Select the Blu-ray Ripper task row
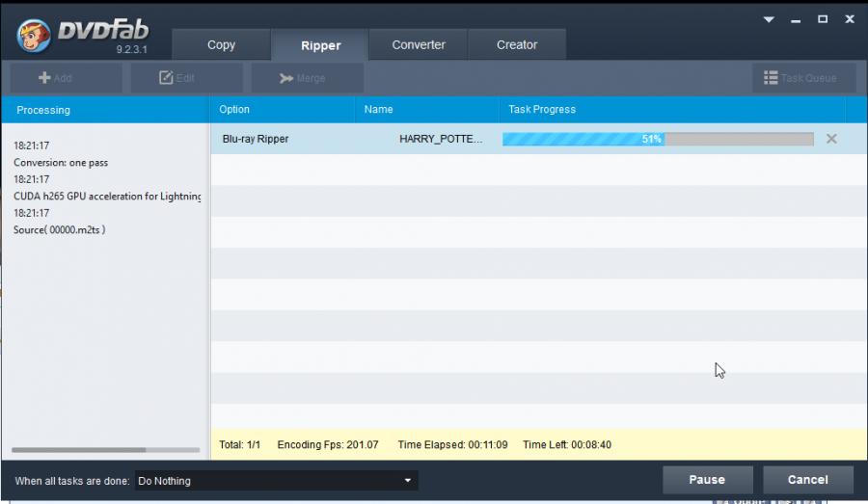The width and height of the screenshot is (868, 504). (538, 139)
